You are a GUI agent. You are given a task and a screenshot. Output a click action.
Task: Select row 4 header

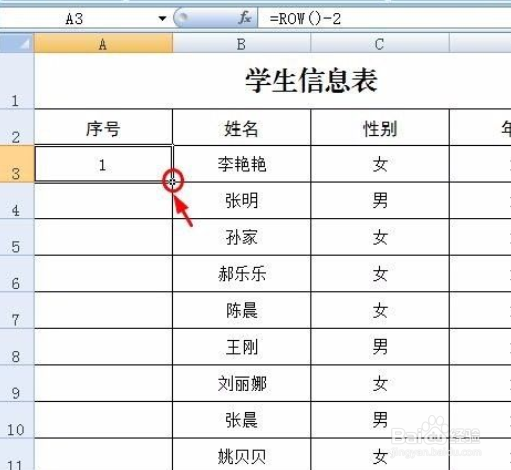tap(17, 201)
